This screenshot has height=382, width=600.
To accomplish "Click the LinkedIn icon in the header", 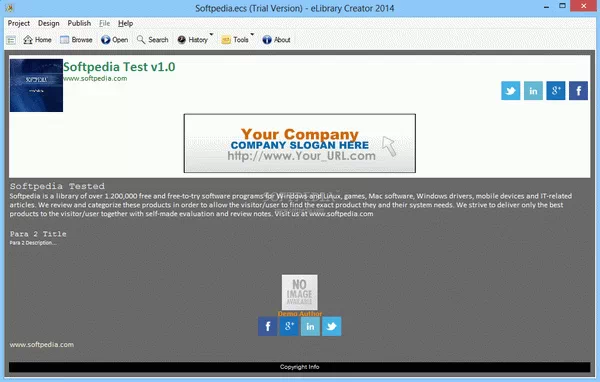I will pyautogui.click(x=533, y=91).
